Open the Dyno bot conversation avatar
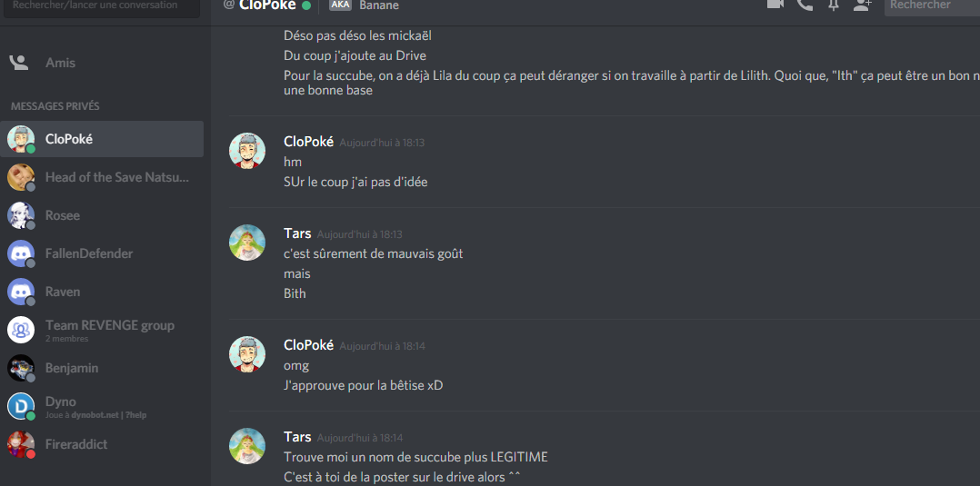Screen dimensions: 980x486 tap(21, 406)
